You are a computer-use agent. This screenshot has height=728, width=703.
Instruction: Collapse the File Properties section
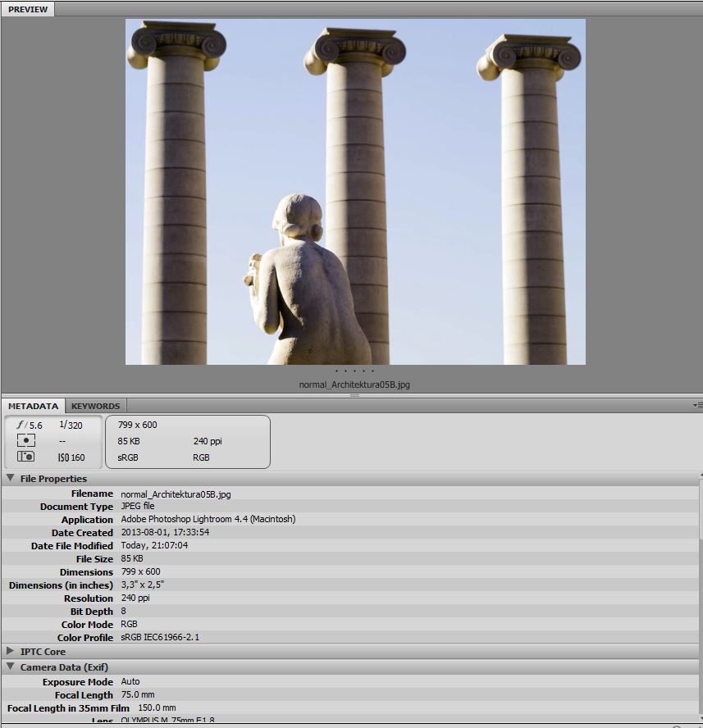[11, 478]
